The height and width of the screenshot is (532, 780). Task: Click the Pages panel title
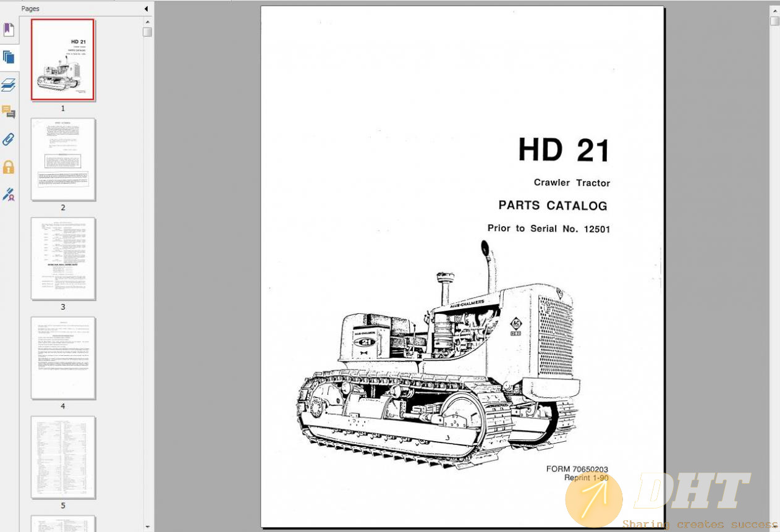(30, 9)
